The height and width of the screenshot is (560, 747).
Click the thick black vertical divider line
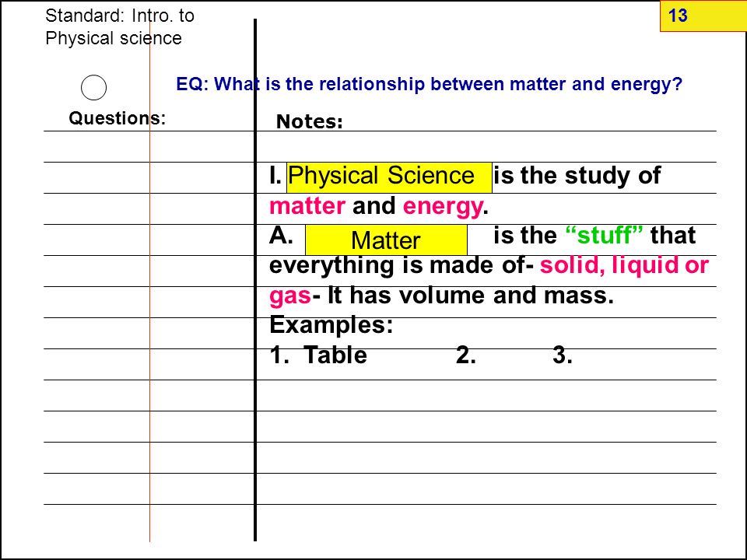[255, 280]
